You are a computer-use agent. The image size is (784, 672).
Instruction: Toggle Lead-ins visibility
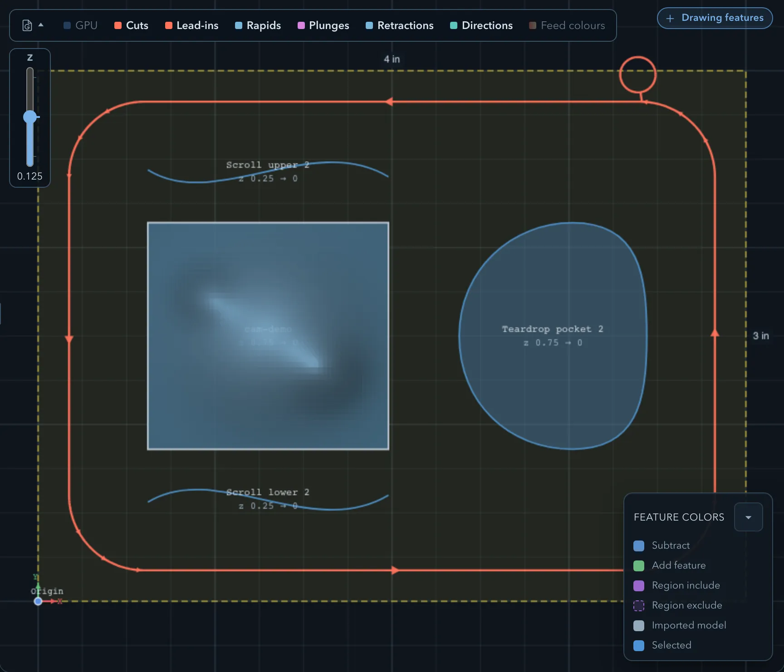coord(191,25)
